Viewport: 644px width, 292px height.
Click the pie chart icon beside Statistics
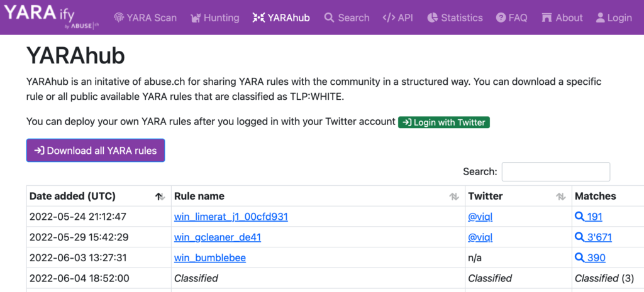[432, 18]
